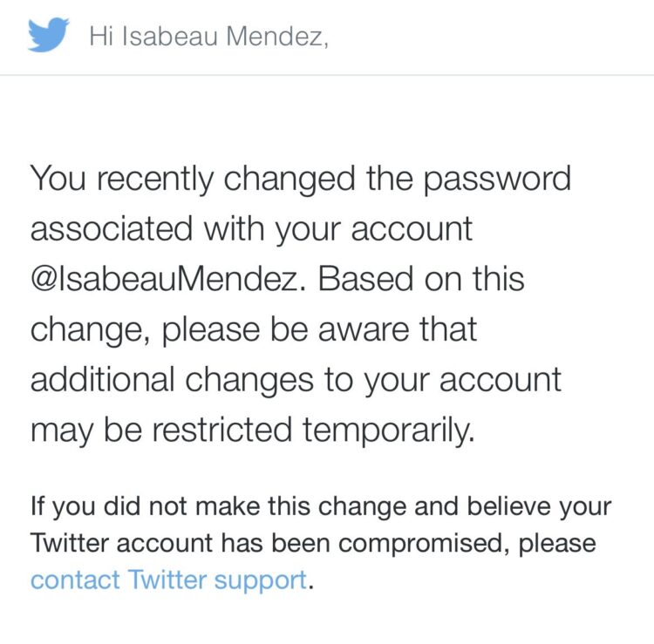The image size is (654, 644).
Task: Click the phrase "associated with"
Action: coord(146,229)
